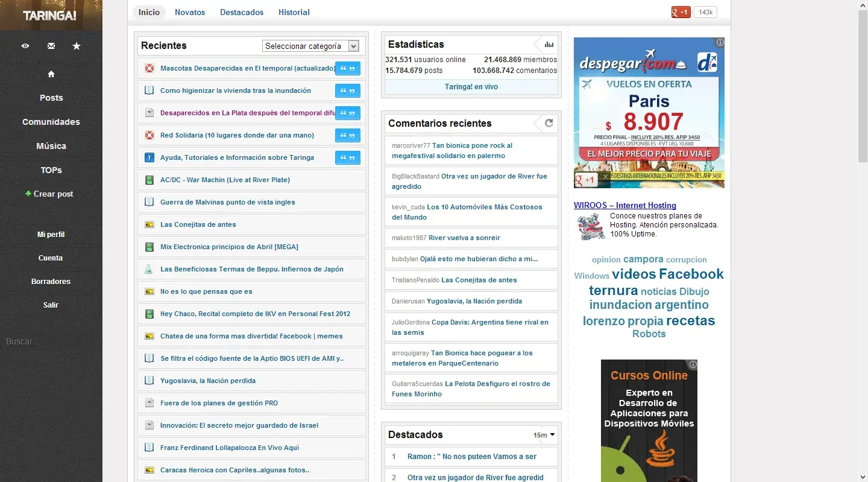
Task: Open the Destacados 15m time range dropdown
Action: tap(544, 435)
